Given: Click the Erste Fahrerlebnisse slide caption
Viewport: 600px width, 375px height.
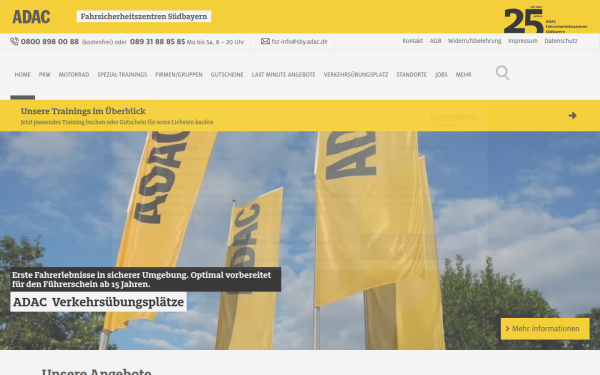Looking at the screenshot, I should tap(145, 279).
